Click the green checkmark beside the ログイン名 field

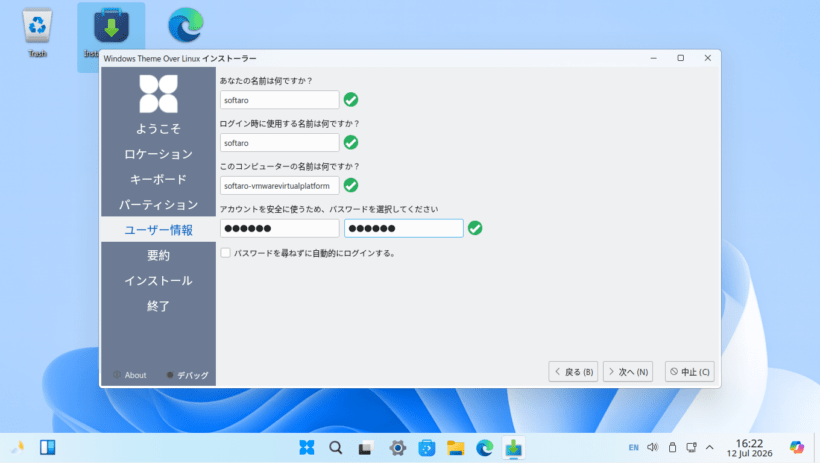point(351,142)
